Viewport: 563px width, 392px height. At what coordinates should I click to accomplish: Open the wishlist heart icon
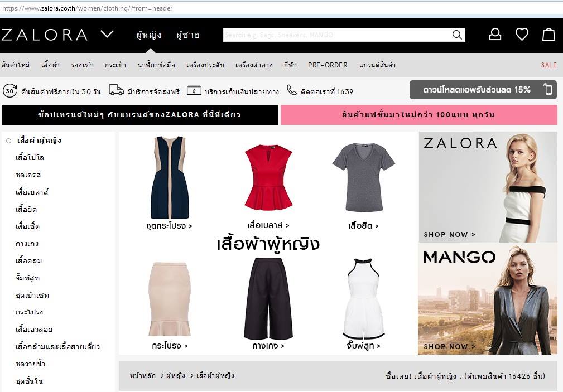pyautogui.click(x=522, y=35)
